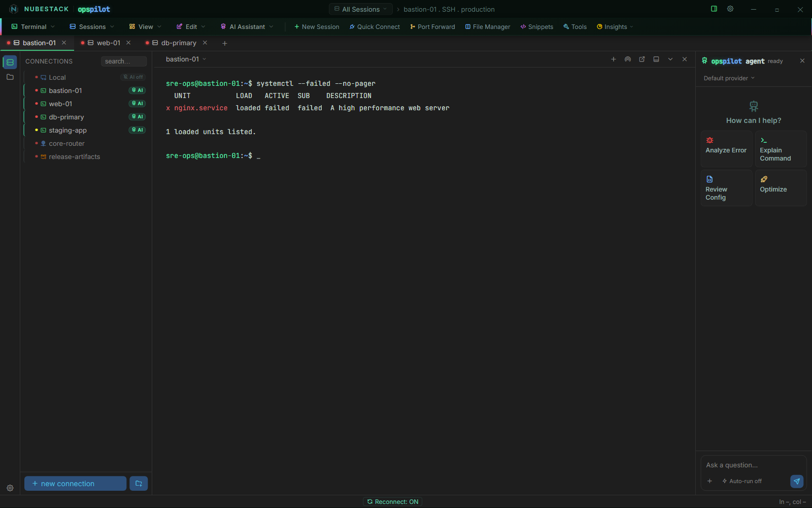
Task: Open the Default provider dropdown
Action: tap(729, 78)
